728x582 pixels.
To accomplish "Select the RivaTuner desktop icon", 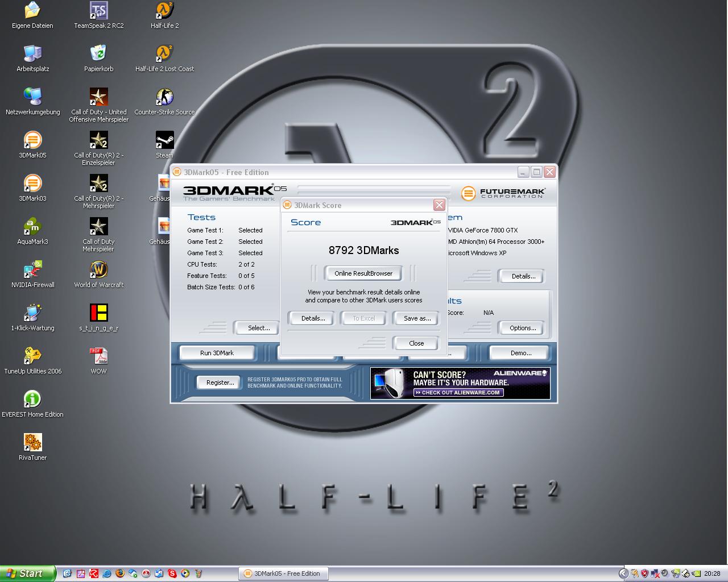I will [32, 448].
